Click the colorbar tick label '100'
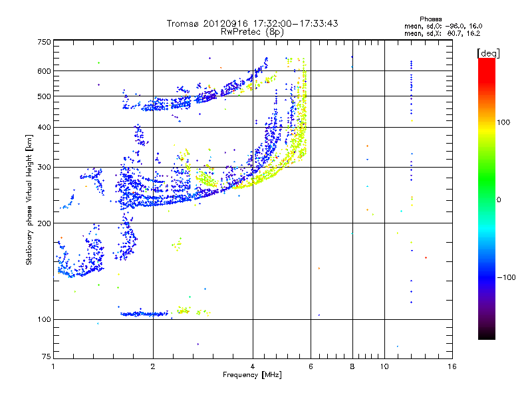The image size is (532, 399). pos(503,122)
